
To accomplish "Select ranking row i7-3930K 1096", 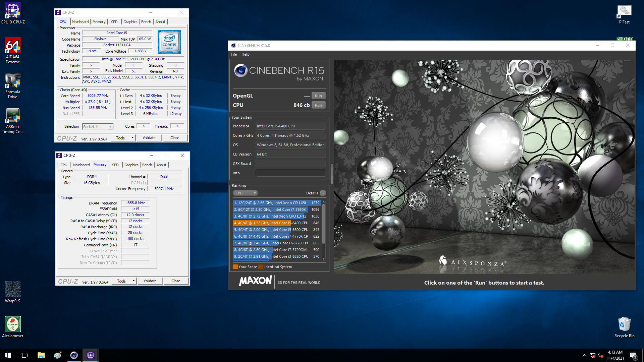I will (x=277, y=209).
